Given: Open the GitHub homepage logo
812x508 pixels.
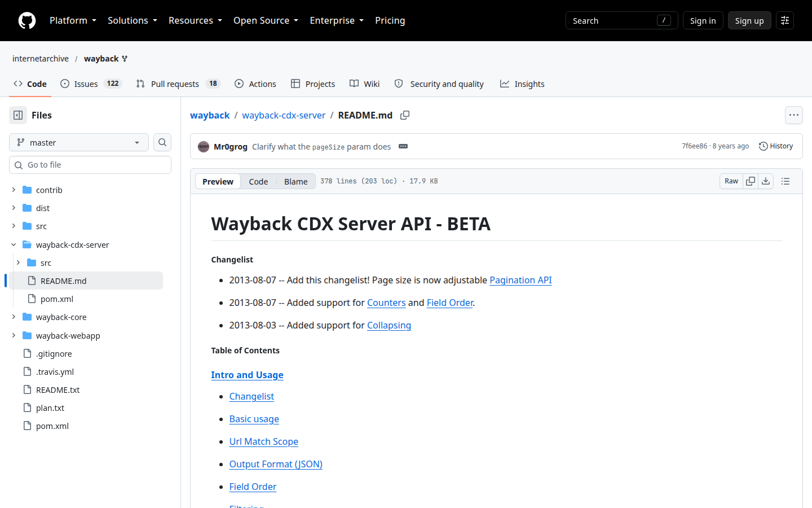Looking at the screenshot, I should pos(27,20).
